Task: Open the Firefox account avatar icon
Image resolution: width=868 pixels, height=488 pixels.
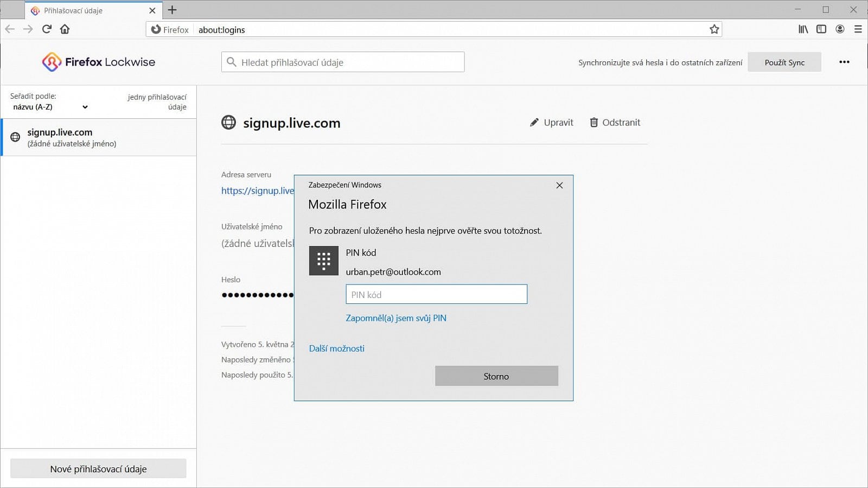Action: click(840, 29)
